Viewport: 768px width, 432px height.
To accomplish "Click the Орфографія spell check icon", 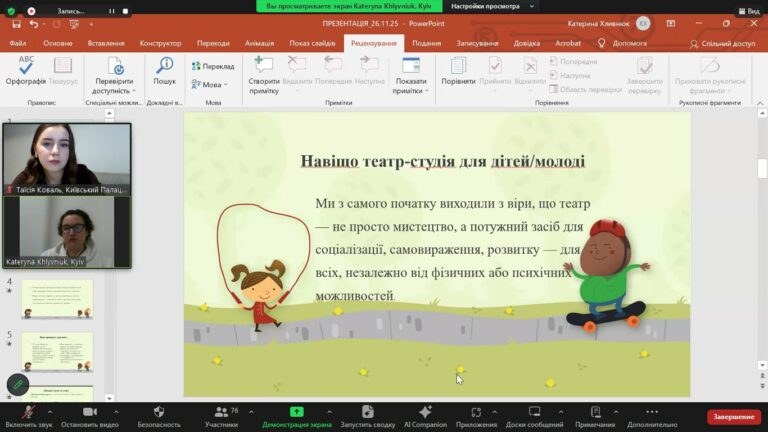I will pyautogui.click(x=26, y=69).
